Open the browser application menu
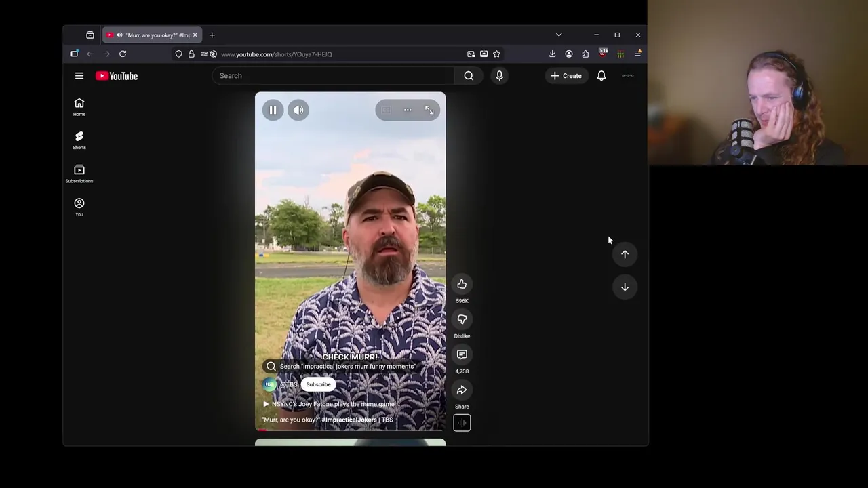868x488 pixels. coord(637,54)
